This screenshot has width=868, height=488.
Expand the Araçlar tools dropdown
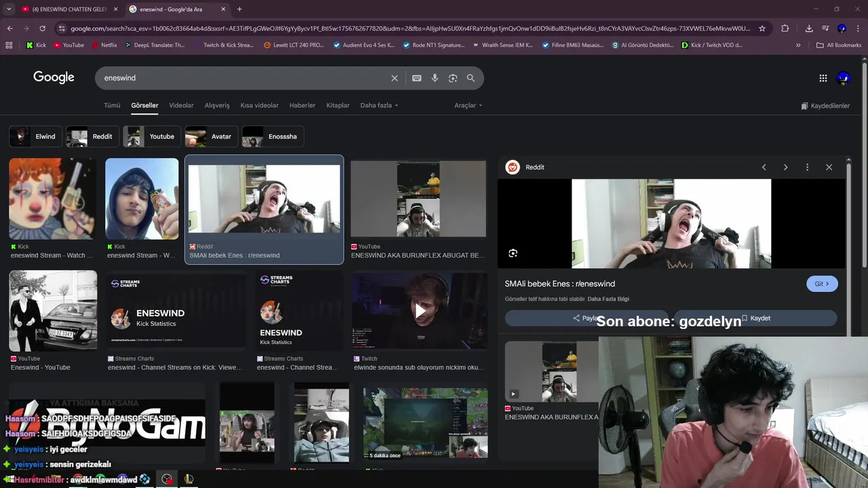[x=469, y=106]
